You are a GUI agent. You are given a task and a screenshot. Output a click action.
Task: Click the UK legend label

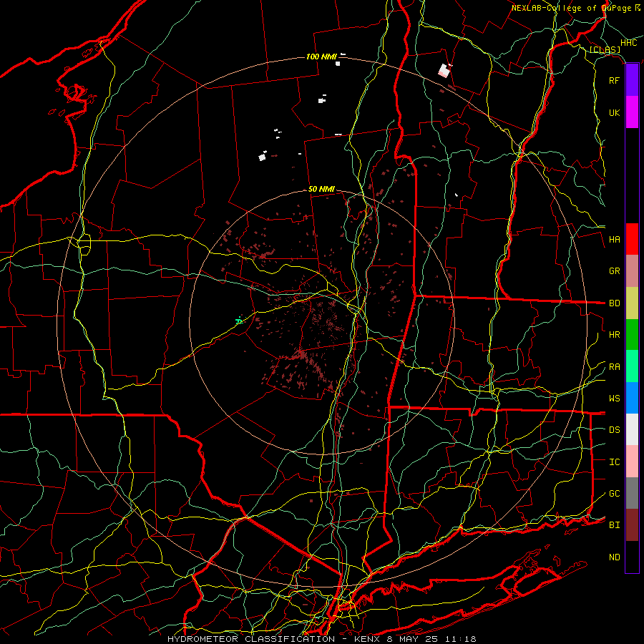[615, 112]
